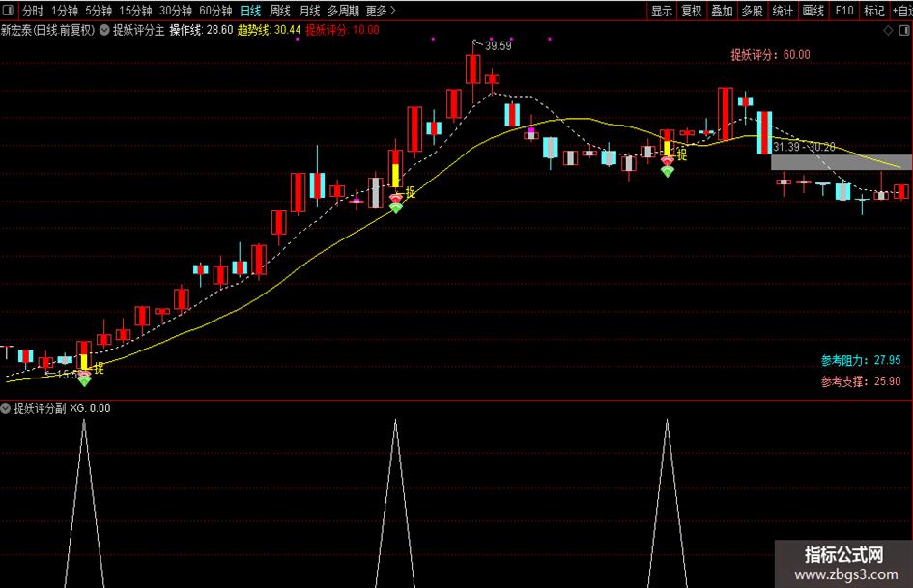
Task: Click the XG: 0.00 value
Action: point(90,408)
